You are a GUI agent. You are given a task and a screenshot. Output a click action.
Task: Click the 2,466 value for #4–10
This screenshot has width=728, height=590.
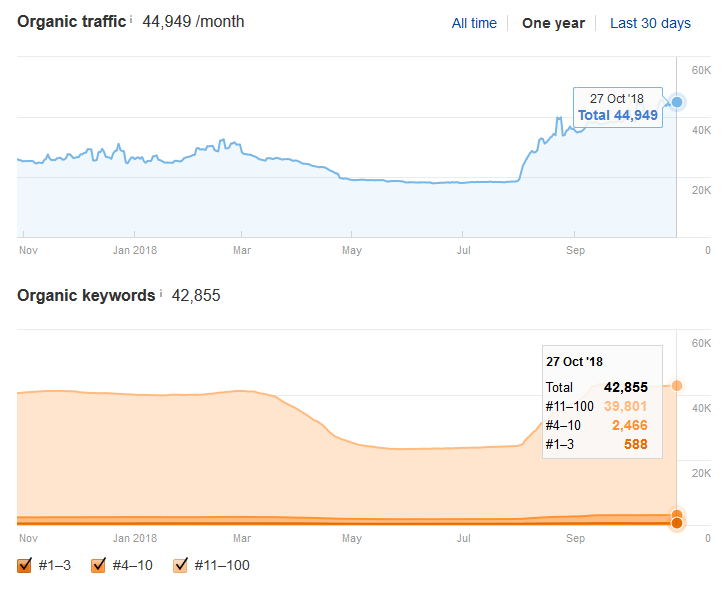(629, 425)
